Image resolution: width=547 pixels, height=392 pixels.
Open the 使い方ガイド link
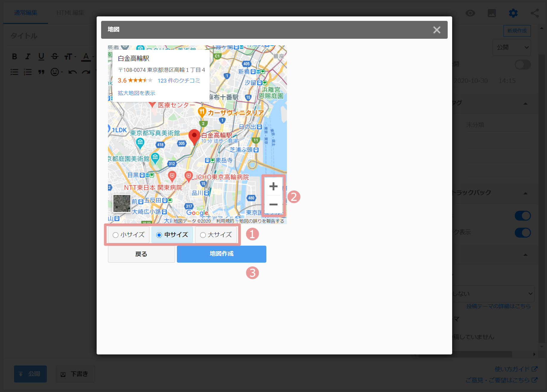(x=516, y=369)
